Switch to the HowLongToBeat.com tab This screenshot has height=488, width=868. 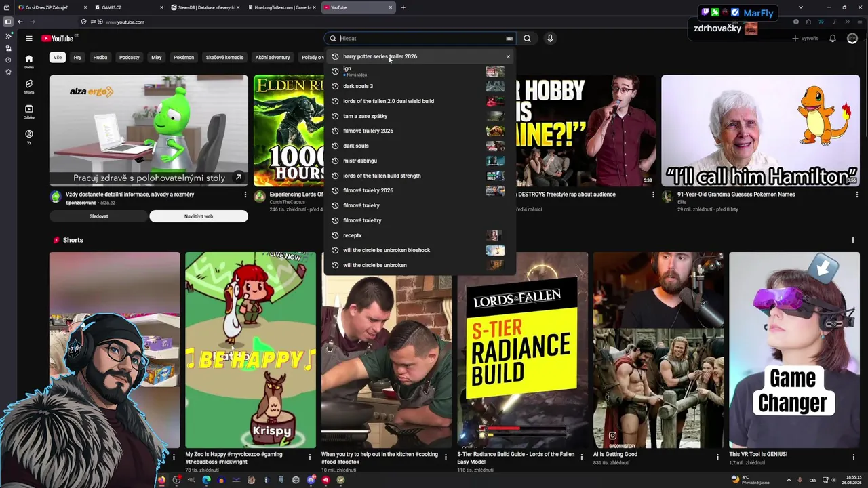281,7
